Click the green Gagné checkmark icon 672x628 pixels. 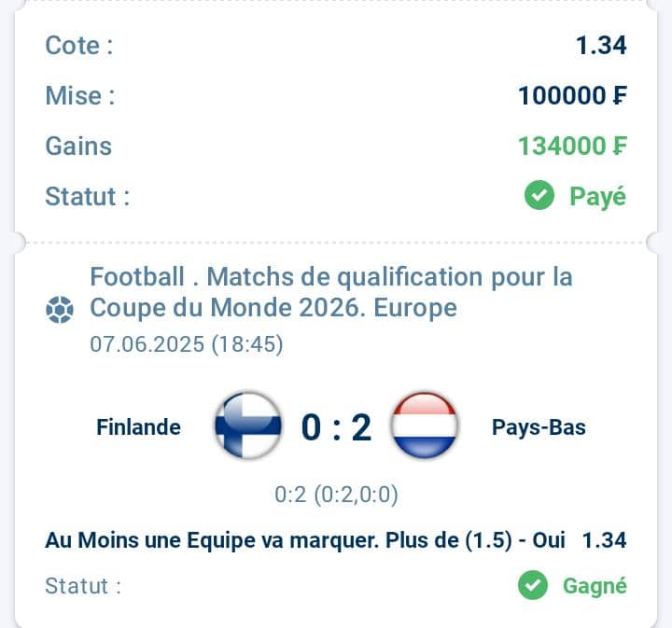(533, 585)
